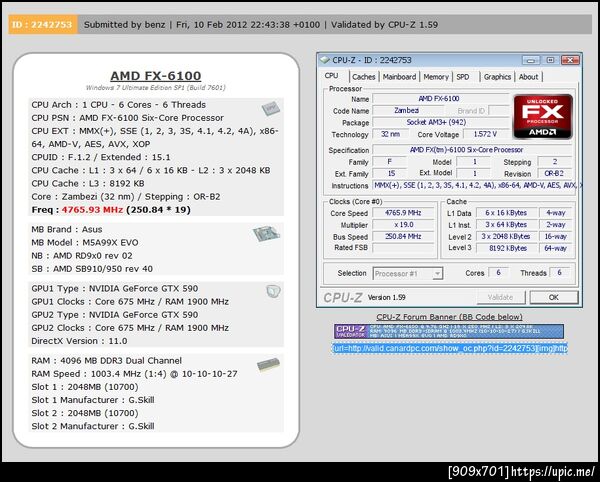Select the BB code URL text field
Viewport: 600px width, 482px height.
(x=450, y=348)
